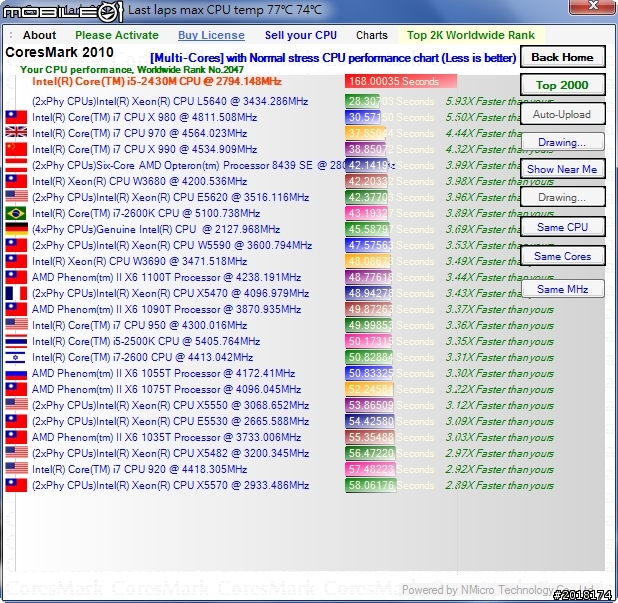Select your i5-2430M CPU result row
618x603 pixels.
(156, 81)
